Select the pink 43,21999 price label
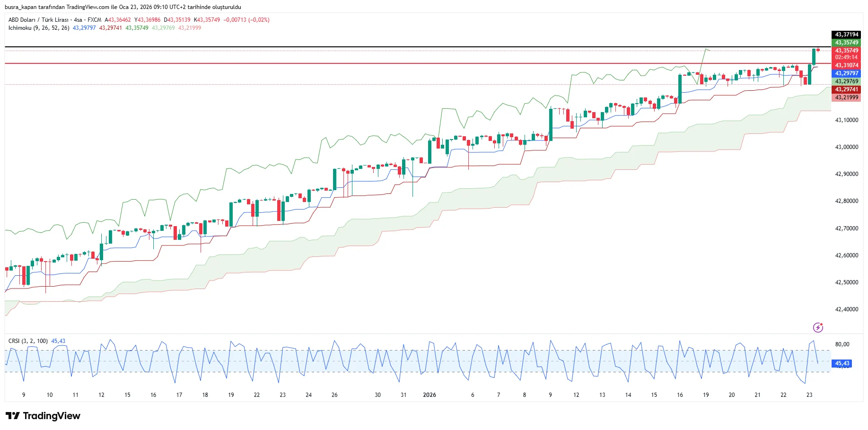This screenshot has height=430, width=868. (x=846, y=97)
